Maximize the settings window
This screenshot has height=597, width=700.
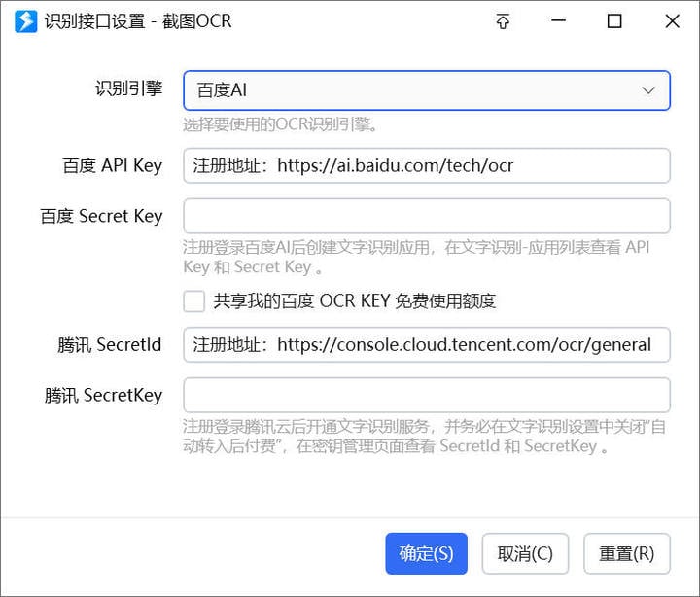[x=614, y=21]
